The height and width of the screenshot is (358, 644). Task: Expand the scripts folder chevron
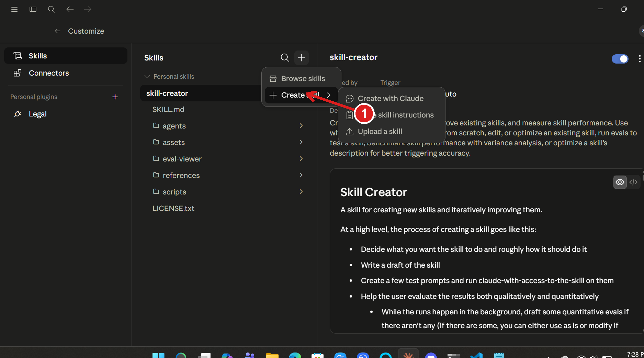301,192
